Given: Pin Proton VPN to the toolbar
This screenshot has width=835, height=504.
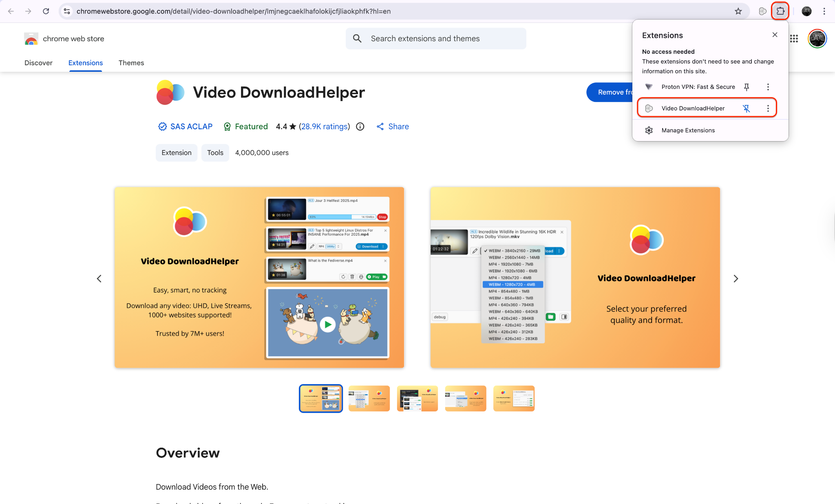Looking at the screenshot, I should [x=747, y=87].
